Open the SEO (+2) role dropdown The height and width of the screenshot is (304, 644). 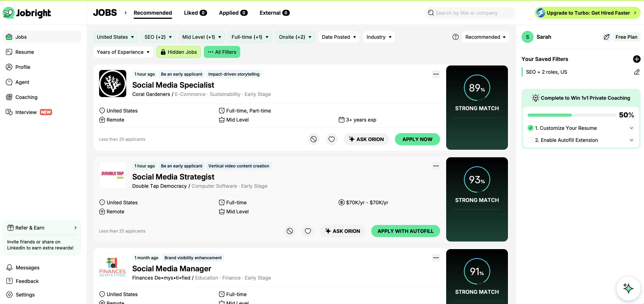click(x=158, y=37)
